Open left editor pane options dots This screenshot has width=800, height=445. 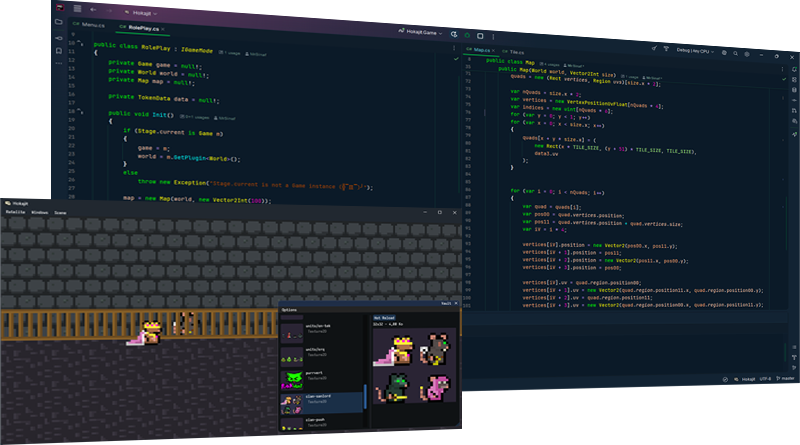[x=454, y=48]
